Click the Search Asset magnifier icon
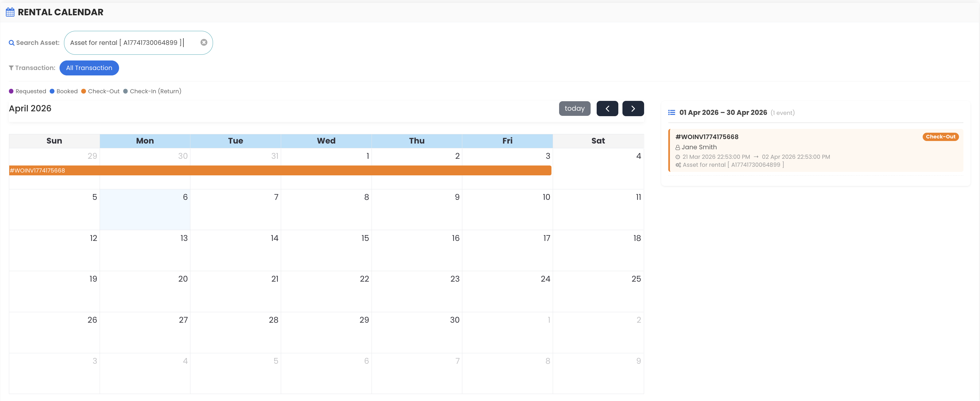Screen dimensions: 980x401 pos(11,43)
